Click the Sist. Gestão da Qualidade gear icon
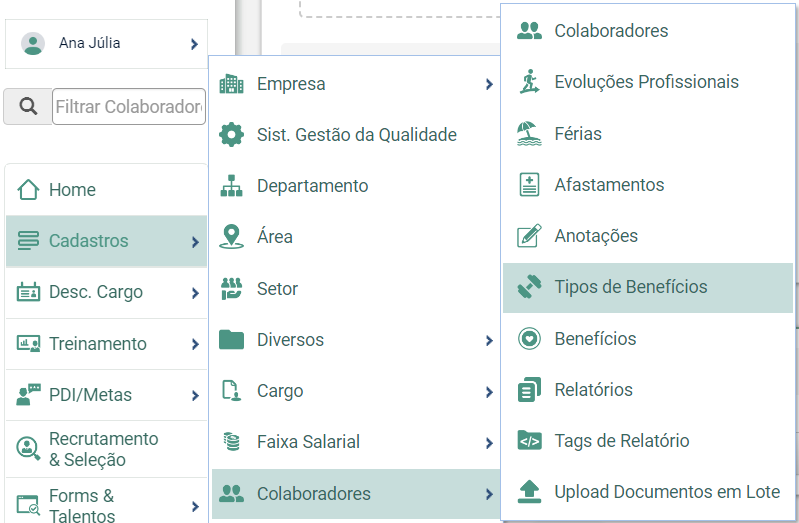 (231, 135)
